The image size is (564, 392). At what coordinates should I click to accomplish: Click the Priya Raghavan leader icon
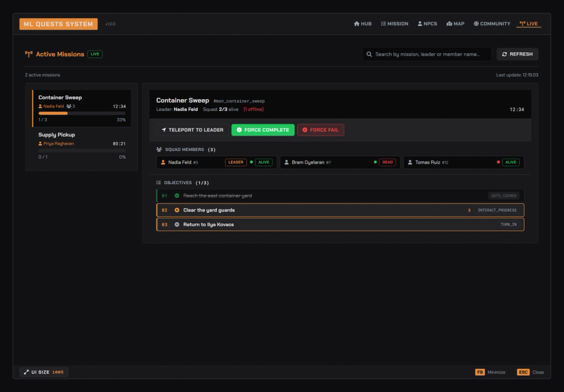(x=41, y=143)
